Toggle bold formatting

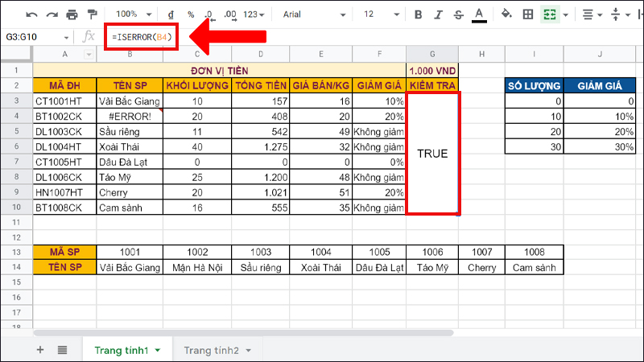pyautogui.click(x=418, y=14)
